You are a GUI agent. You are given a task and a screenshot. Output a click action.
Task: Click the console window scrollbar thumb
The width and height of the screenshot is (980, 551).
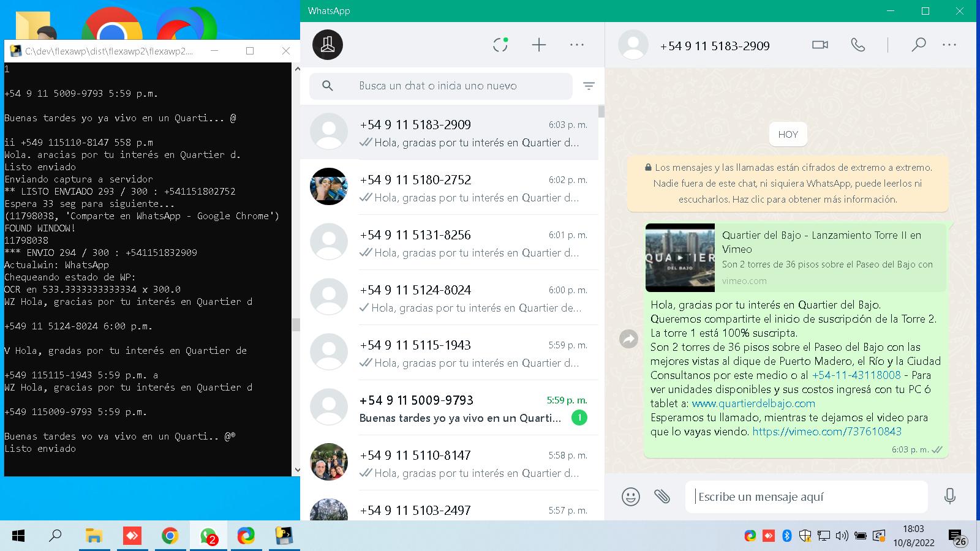pyautogui.click(x=296, y=324)
